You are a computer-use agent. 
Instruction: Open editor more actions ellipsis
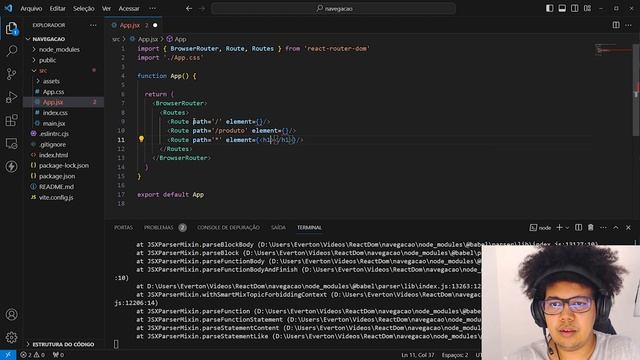(629, 25)
